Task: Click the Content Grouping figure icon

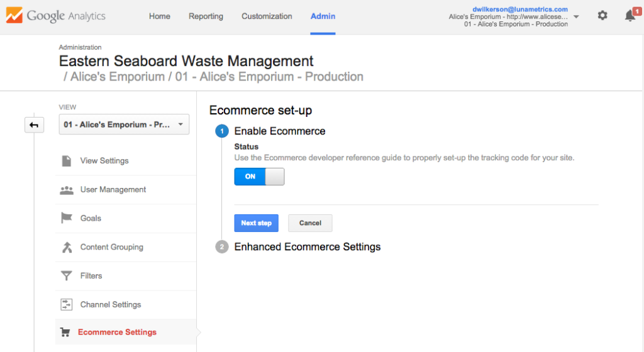Action: tap(67, 247)
